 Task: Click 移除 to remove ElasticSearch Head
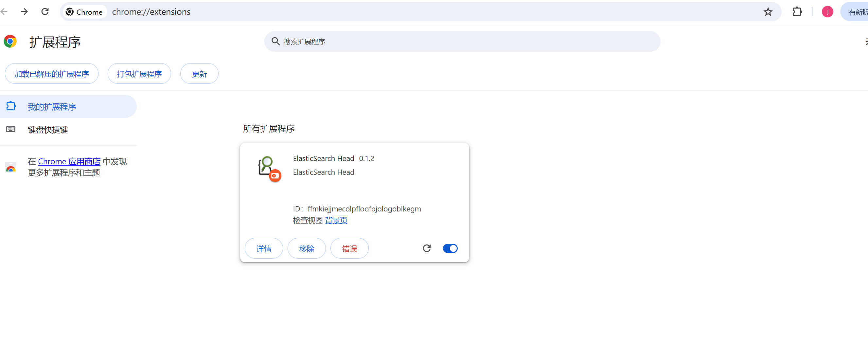pos(306,248)
